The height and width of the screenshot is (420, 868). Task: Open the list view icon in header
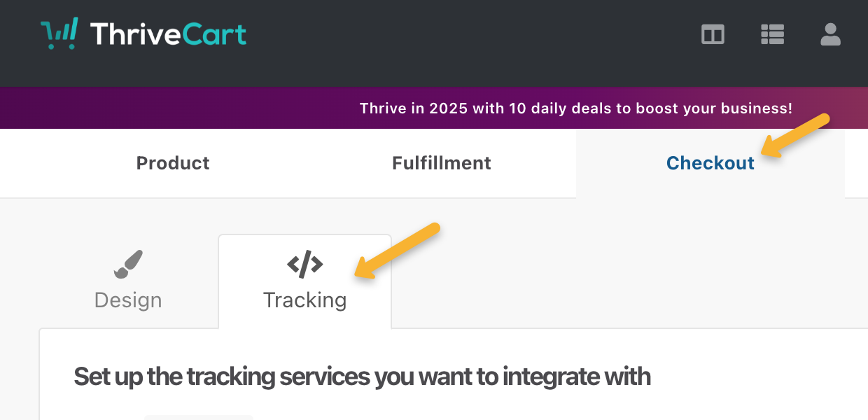772,34
